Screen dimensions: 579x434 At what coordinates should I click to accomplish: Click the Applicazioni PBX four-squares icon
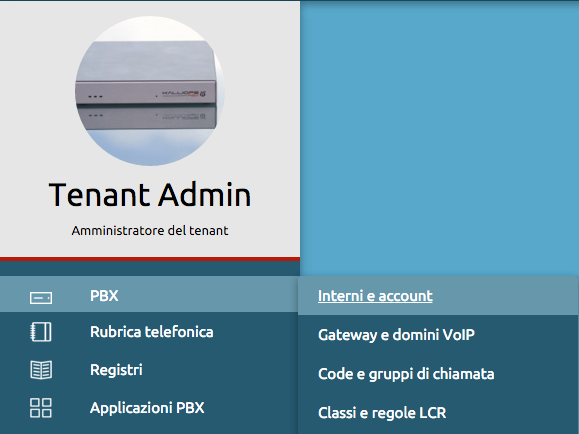(x=41, y=408)
